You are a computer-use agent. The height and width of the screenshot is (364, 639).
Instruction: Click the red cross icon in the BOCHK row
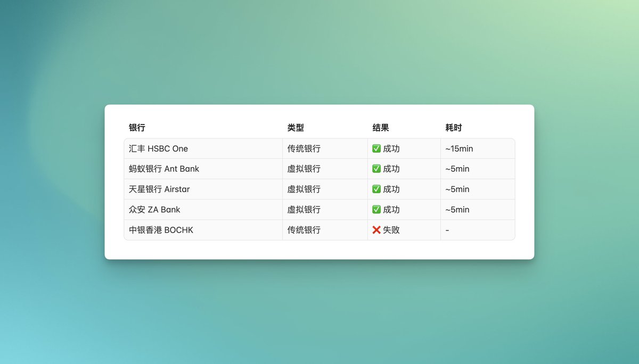click(x=376, y=230)
